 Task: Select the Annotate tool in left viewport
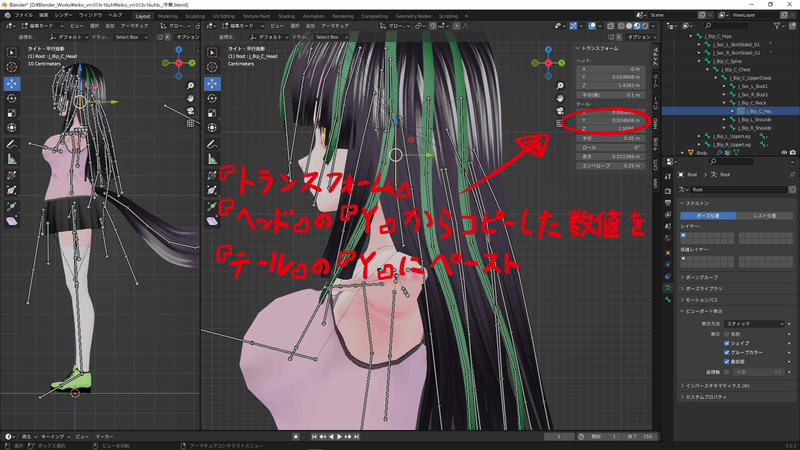(x=12, y=145)
